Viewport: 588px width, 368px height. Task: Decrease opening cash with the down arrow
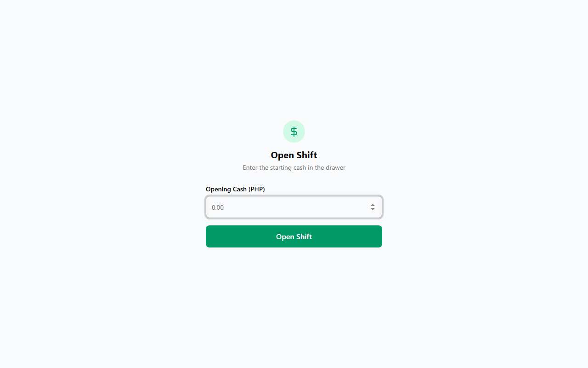click(373, 209)
